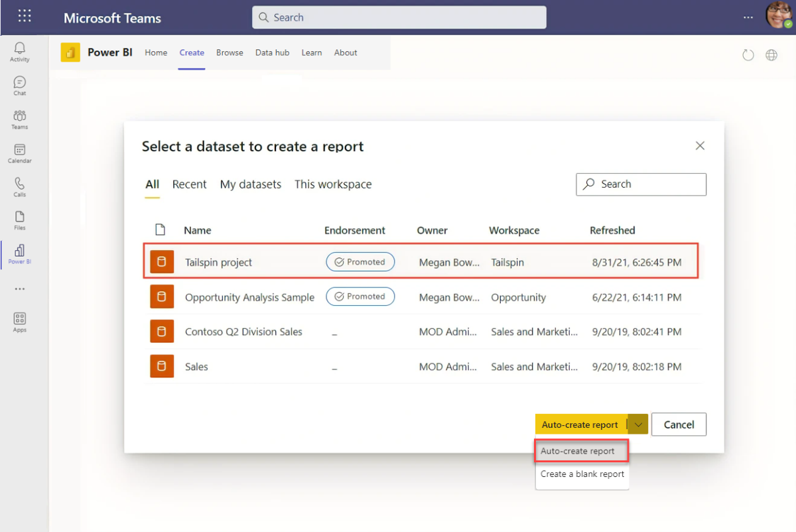796x532 pixels.
Task: Open Files in the sidebar
Action: (20, 220)
